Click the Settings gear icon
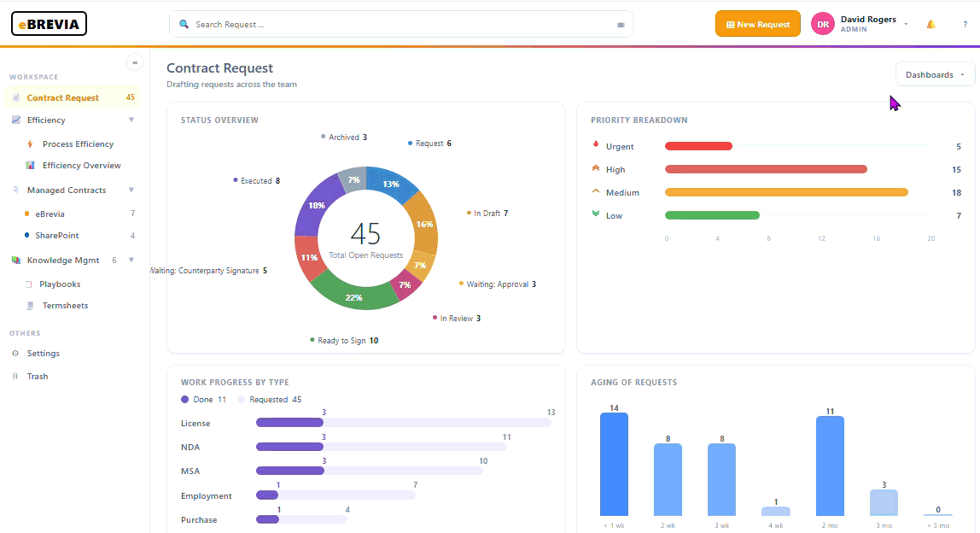The height and width of the screenshot is (533, 980). (x=15, y=353)
